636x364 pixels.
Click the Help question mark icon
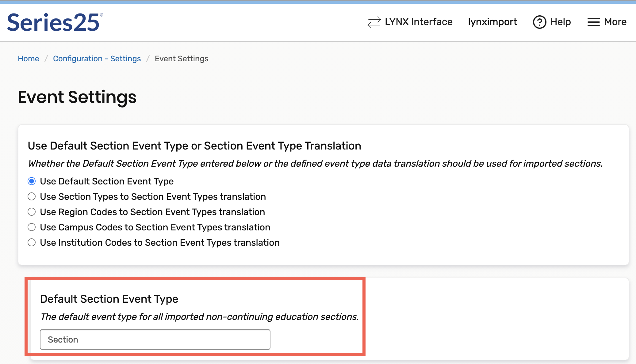pyautogui.click(x=539, y=22)
